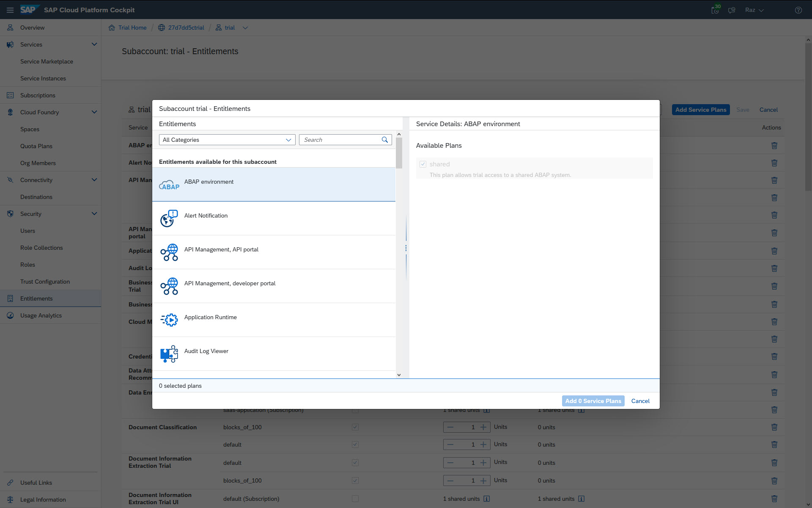Screen dimensions: 812x508
Task: Open the Trial Home breadcrumb link
Action: [x=132, y=28]
